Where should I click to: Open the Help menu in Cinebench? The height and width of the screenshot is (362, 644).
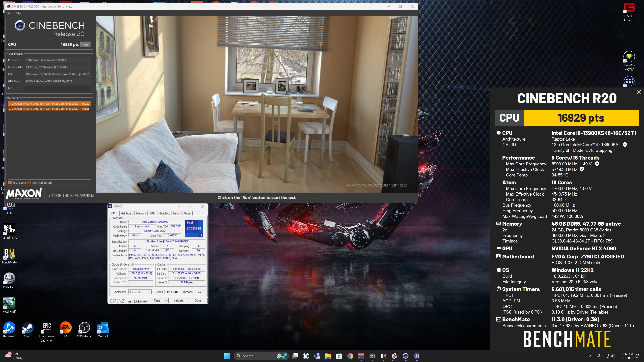pyautogui.click(x=17, y=13)
